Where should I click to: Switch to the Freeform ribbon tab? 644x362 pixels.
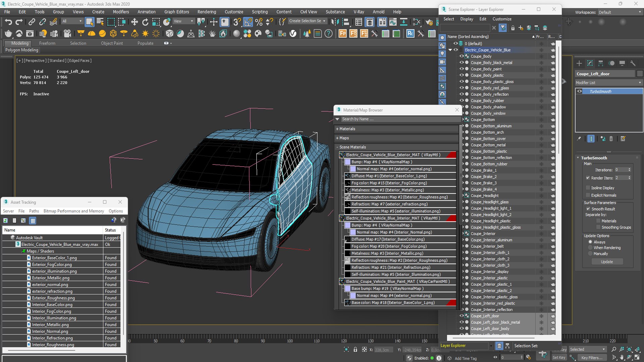(47, 43)
